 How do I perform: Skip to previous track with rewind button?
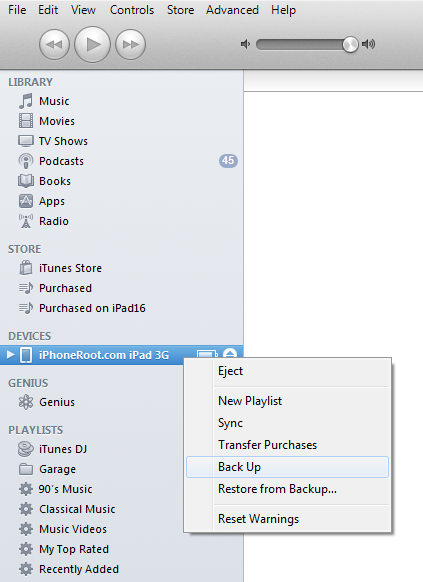coord(54,45)
